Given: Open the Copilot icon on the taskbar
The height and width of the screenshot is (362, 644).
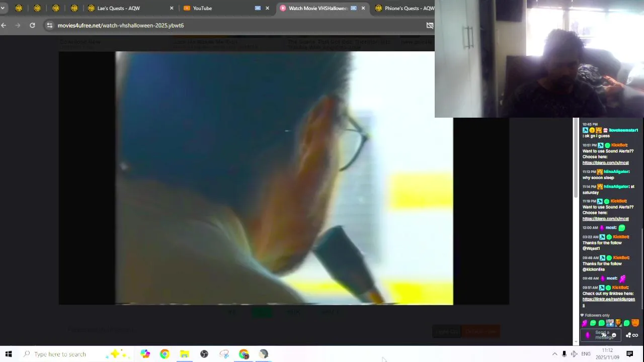Looking at the screenshot, I should (145, 354).
